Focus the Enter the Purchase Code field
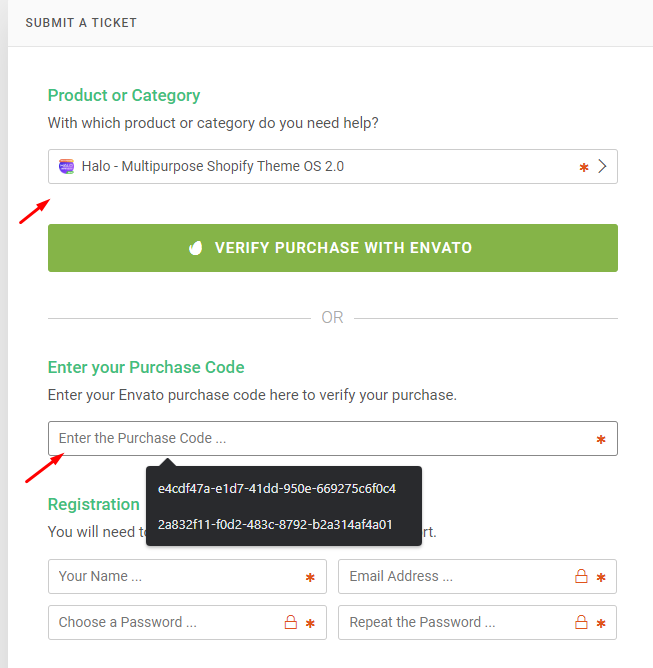653x668 pixels. pos(333,438)
